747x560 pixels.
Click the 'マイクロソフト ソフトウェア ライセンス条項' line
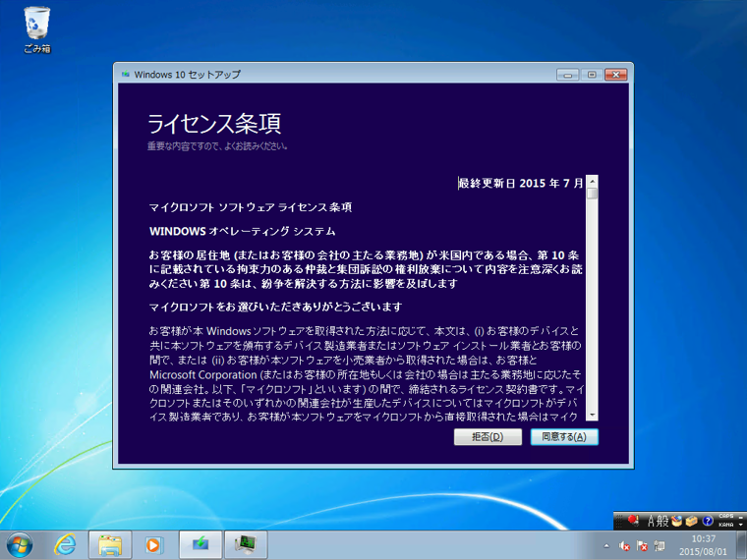(x=251, y=207)
